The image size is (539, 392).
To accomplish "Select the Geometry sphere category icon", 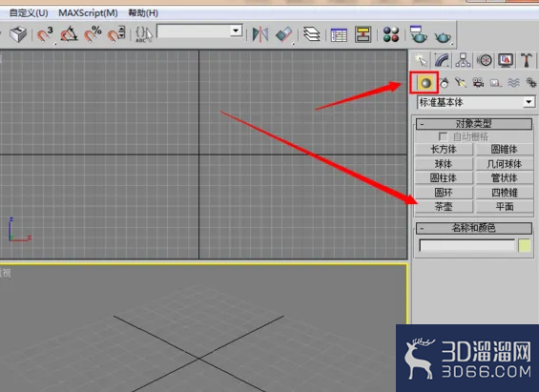I will (x=425, y=83).
